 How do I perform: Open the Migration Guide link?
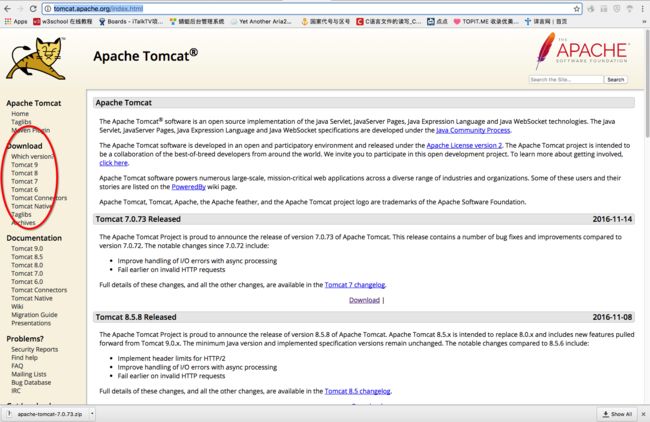(34, 315)
